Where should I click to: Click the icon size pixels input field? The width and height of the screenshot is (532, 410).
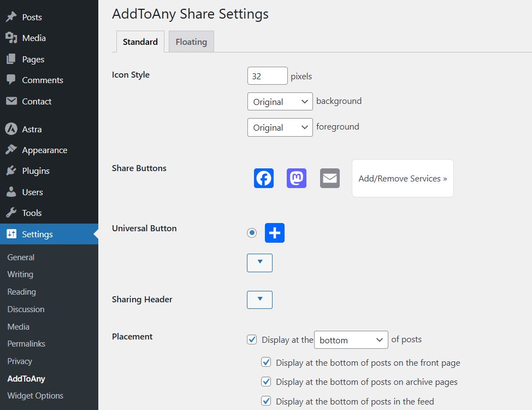pyautogui.click(x=267, y=76)
